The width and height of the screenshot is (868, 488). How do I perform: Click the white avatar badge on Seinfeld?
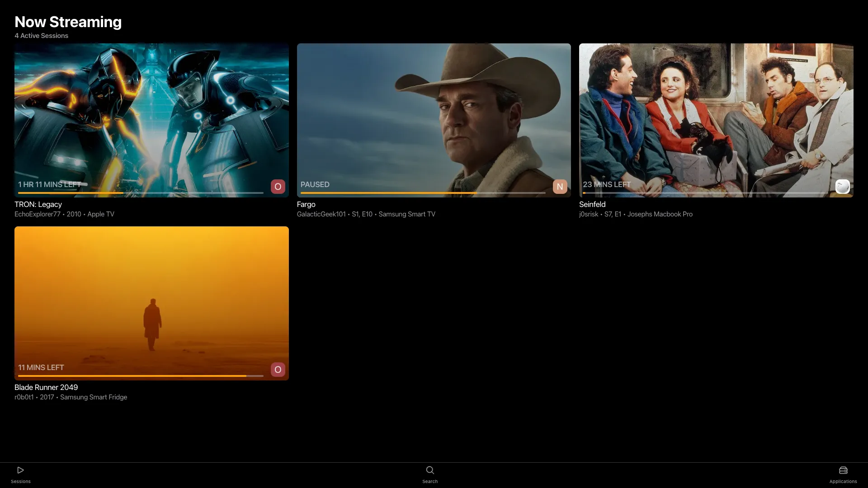tap(842, 187)
